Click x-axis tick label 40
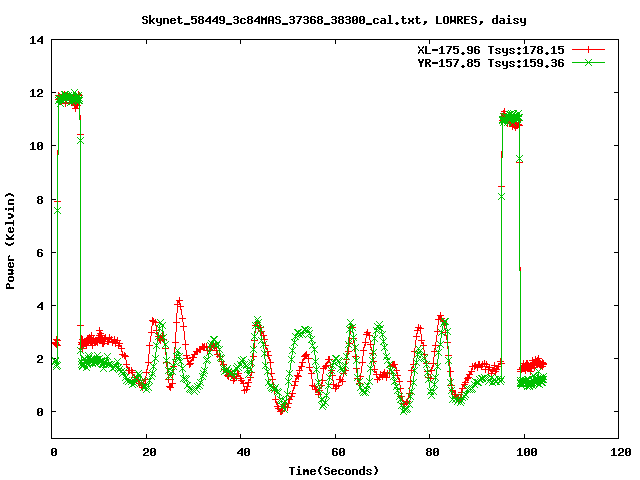This screenshot has height=480, width=640. 244,452
